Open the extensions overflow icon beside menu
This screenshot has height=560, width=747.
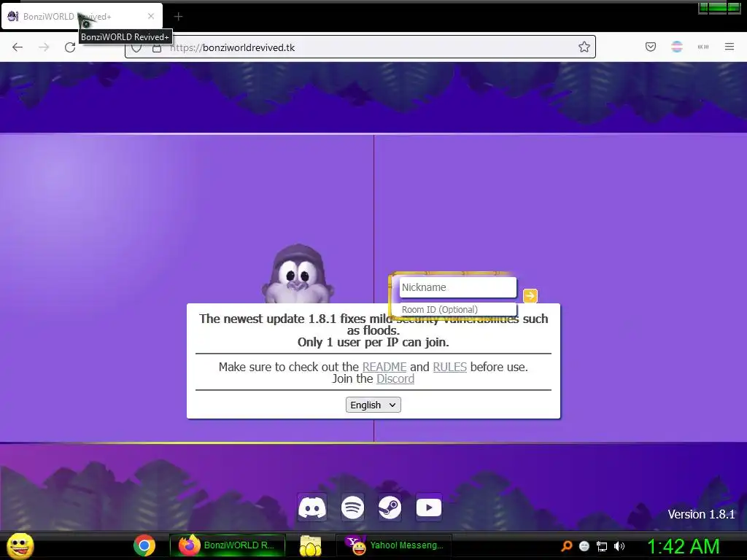pos(703,47)
